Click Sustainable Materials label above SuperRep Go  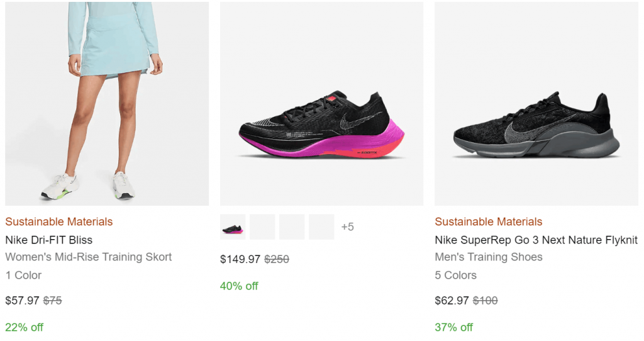[488, 221]
